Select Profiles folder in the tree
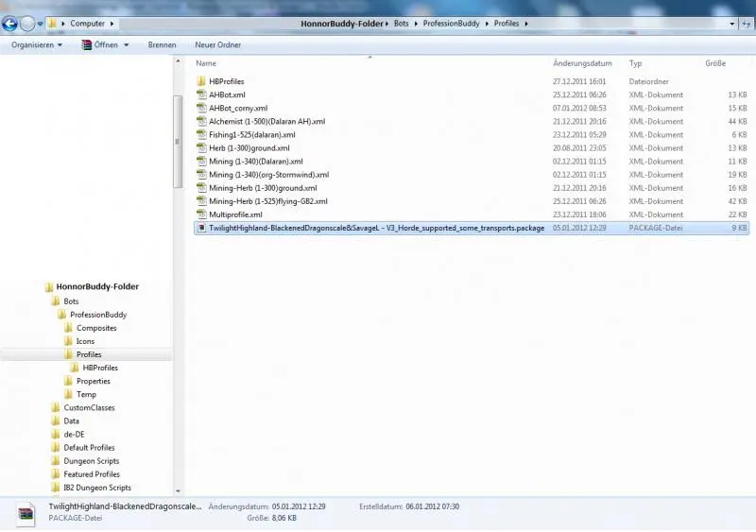 pos(89,354)
